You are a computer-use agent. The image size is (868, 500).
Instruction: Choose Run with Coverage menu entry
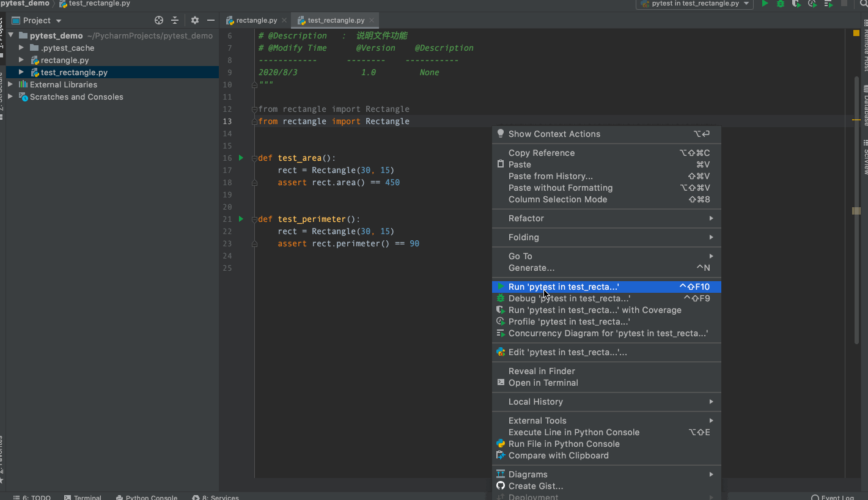pyautogui.click(x=606, y=310)
